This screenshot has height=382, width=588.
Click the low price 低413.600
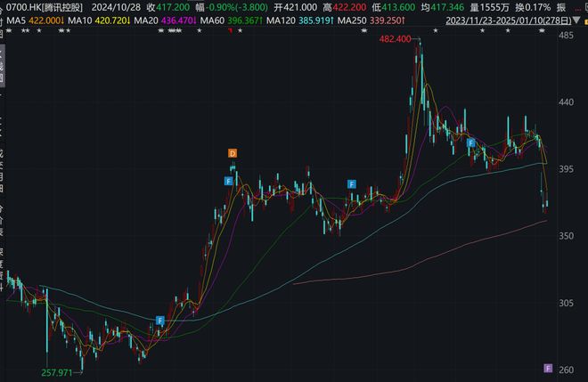tap(394, 7)
